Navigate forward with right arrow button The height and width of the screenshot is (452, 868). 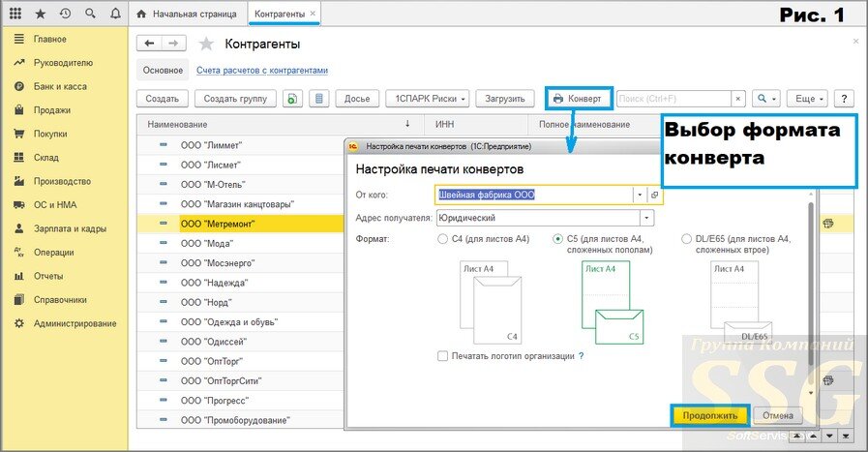[x=174, y=44]
